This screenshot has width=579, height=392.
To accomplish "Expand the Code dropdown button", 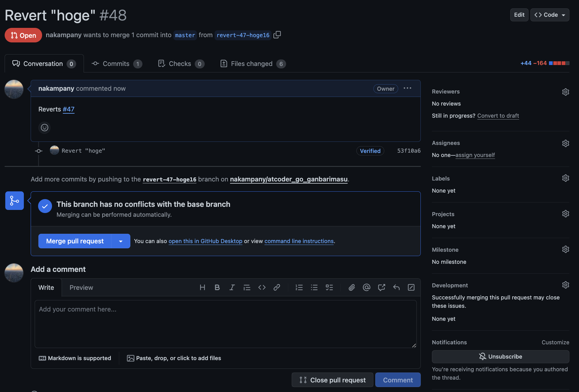I will coord(550,15).
